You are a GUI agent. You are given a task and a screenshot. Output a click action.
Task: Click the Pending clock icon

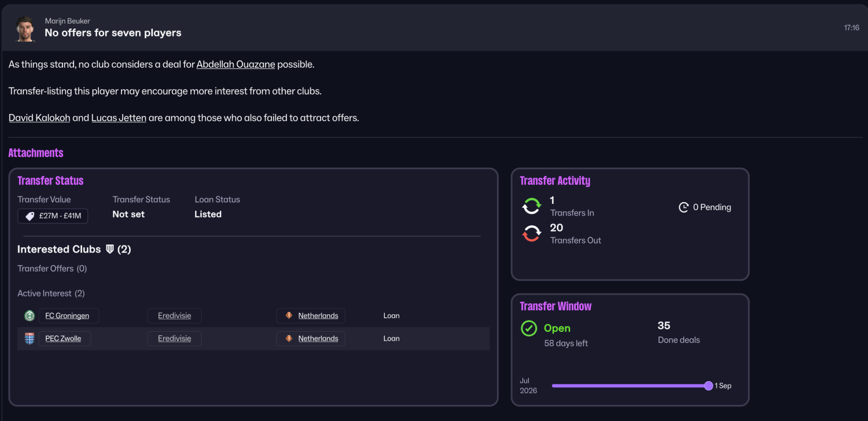tap(683, 207)
